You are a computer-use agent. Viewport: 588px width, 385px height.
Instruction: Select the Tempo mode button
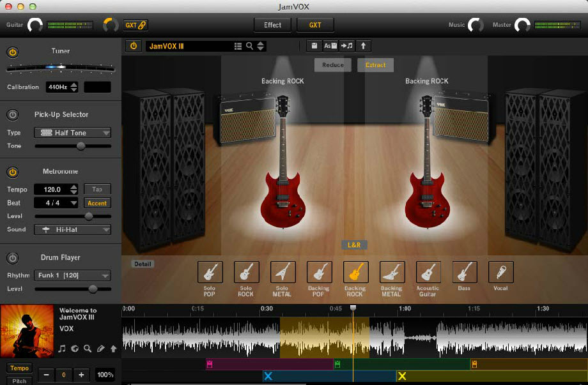click(x=20, y=368)
